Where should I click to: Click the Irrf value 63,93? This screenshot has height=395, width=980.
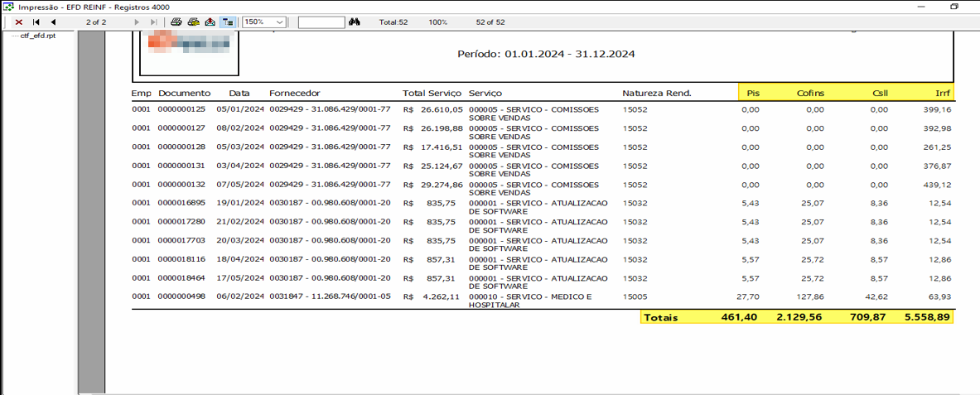click(940, 296)
